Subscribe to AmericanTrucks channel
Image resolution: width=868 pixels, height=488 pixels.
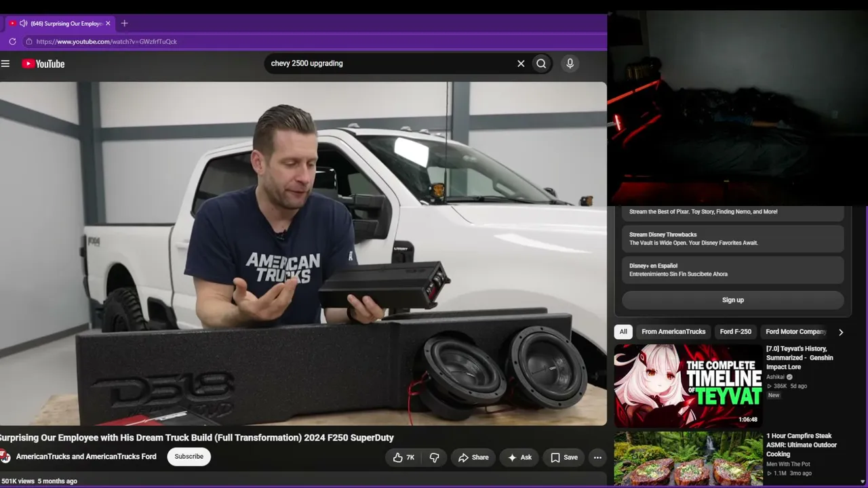189,457
